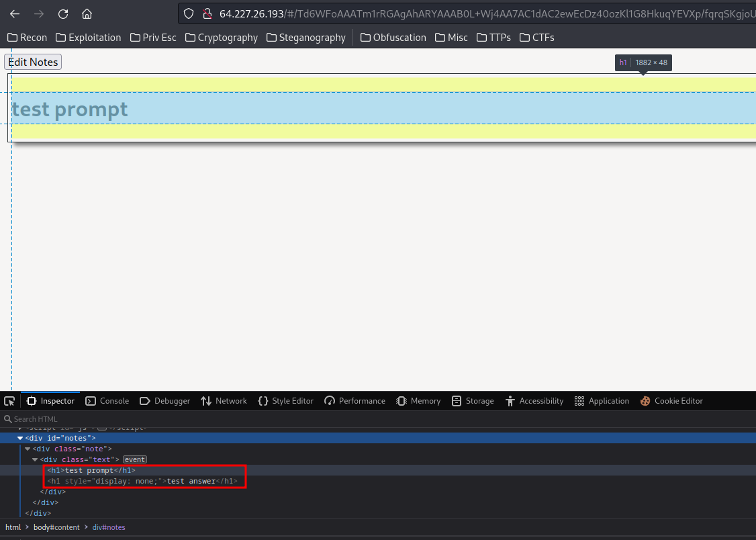The image size is (756, 540).
Task: Expand the collapsed script node above notes
Action: 19,428
